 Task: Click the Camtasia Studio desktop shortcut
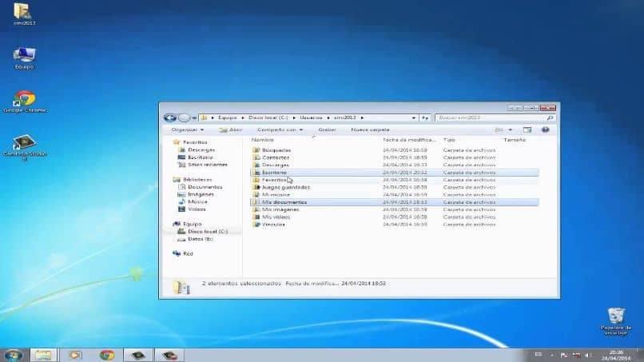(x=25, y=147)
